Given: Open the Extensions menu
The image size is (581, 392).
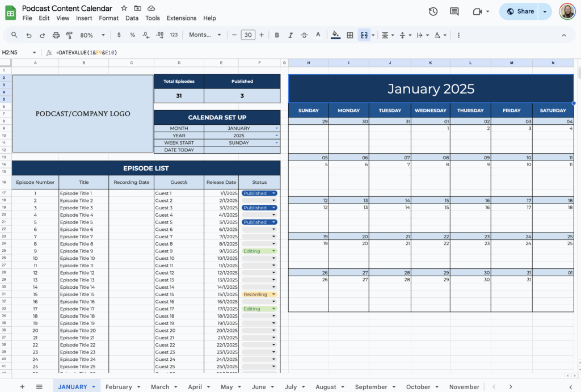Looking at the screenshot, I should point(181,18).
